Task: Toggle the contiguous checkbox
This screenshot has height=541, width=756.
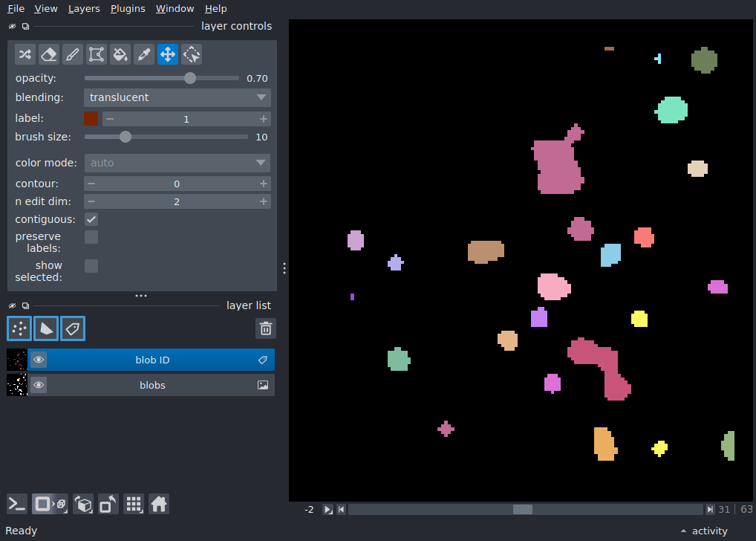Action: 91,219
